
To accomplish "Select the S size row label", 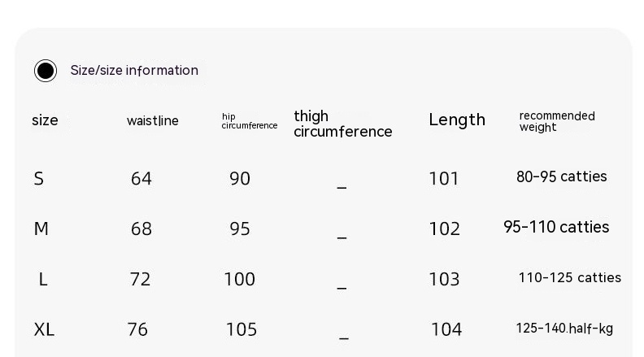I will pyautogui.click(x=38, y=178).
